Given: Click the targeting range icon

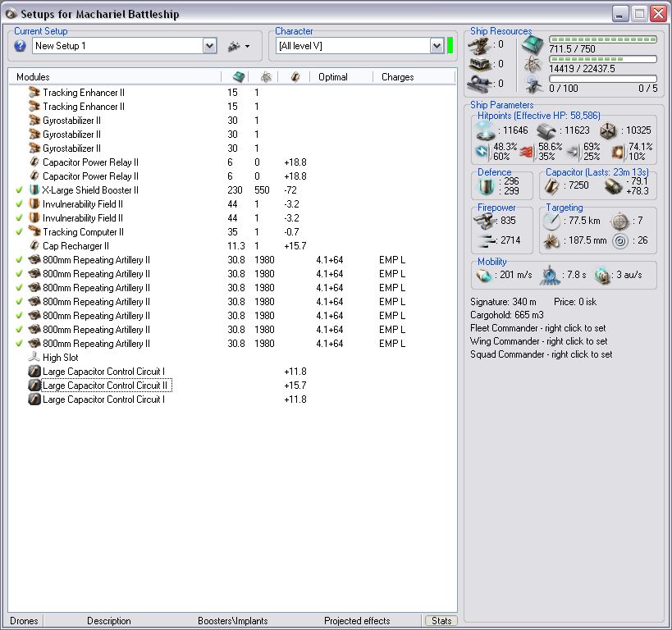Looking at the screenshot, I should [551, 221].
